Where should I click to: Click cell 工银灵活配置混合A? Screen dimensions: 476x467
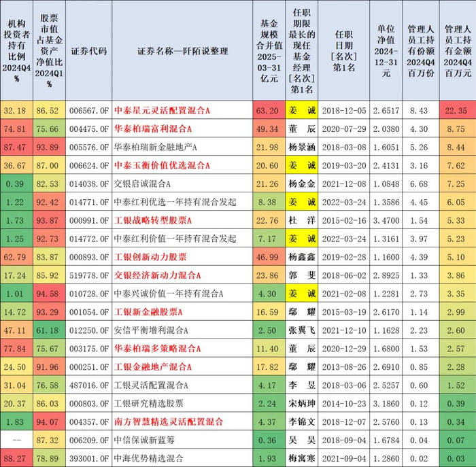(x=151, y=385)
